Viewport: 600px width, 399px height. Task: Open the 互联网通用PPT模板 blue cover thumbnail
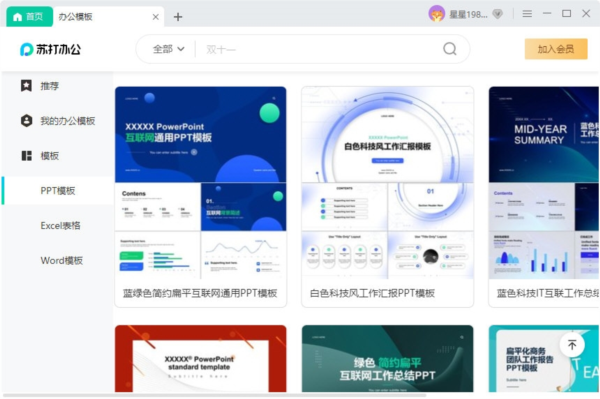pyautogui.click(x=201, y=134)
